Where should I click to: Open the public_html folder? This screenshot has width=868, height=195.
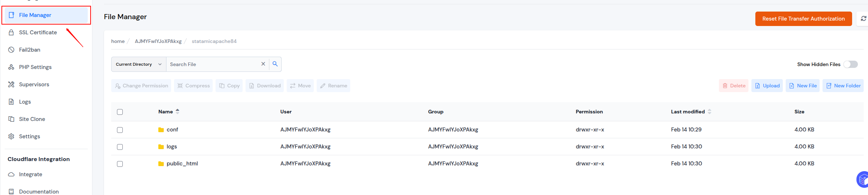click(x=182, y=164)
